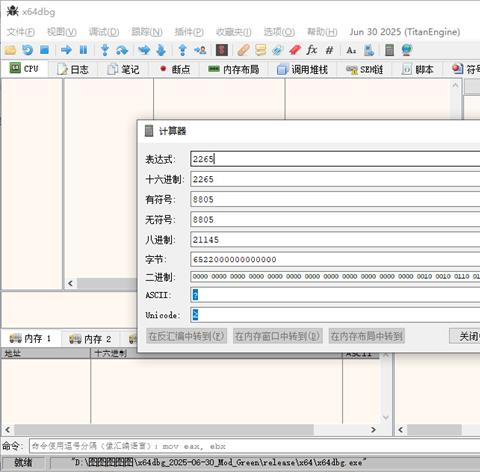The image size is (480, 472).
Task: Click the 字节 field in calculator
Action: tap(335, 259)
